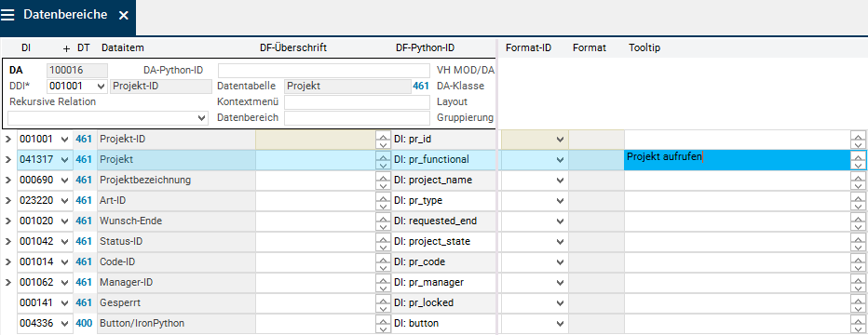868x335 pixels.
Task: Open the 461 link in Gesperrt row
Action: 84,303
